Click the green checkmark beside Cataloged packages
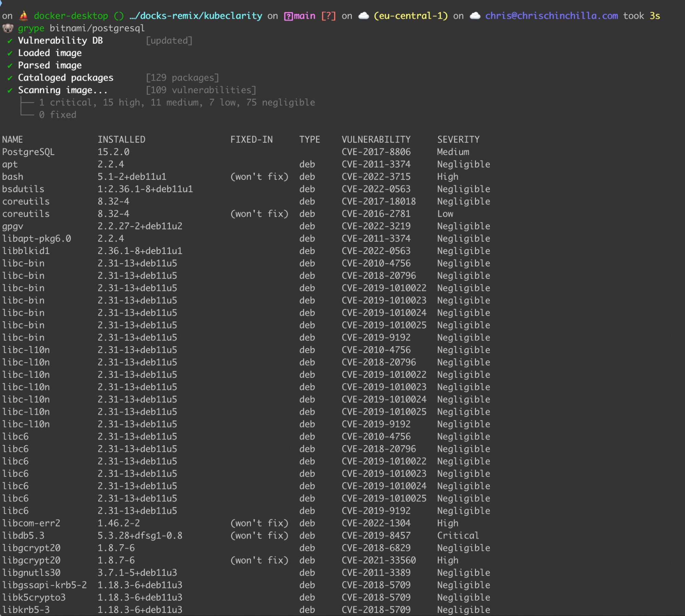 point(10,78)
